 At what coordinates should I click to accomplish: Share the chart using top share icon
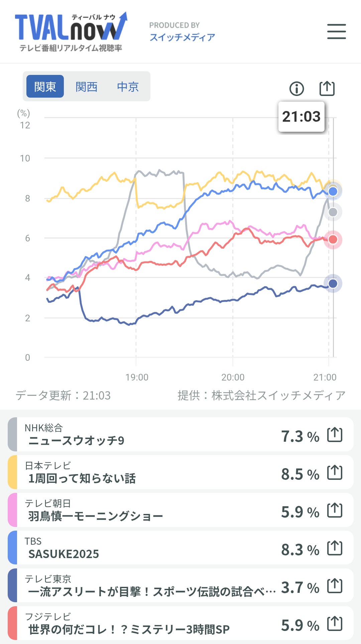point(327,89)
